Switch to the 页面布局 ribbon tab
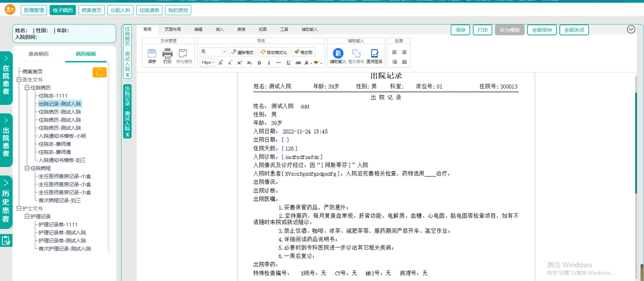 (173, 29)
